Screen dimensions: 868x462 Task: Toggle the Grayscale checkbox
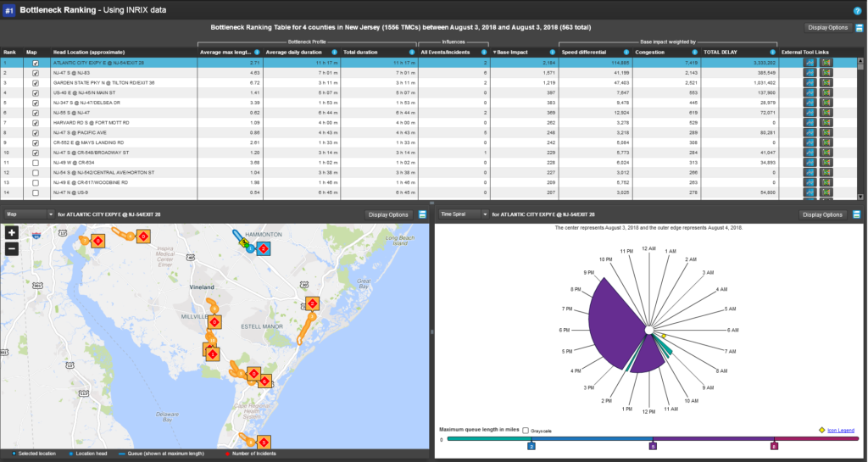point(526,431)
